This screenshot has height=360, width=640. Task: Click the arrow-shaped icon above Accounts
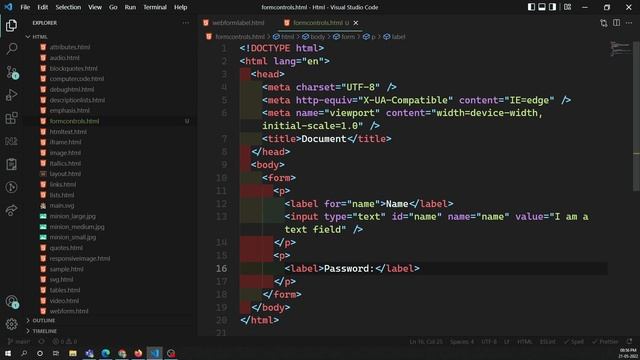11,210
